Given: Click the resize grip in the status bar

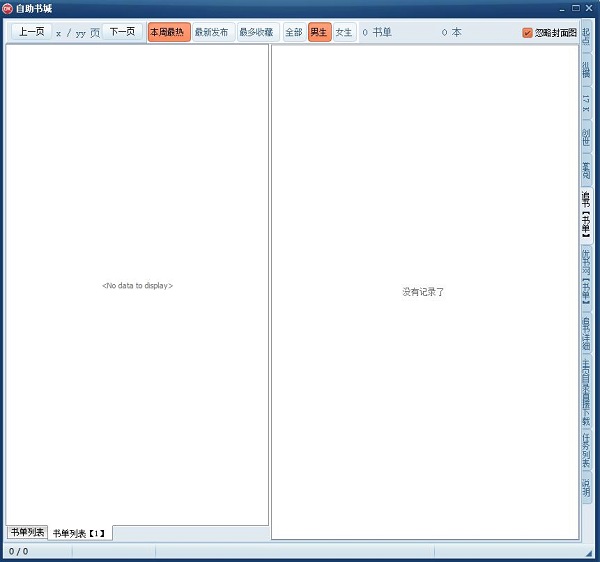Looking at the screenshot, I should coord(589,553).
